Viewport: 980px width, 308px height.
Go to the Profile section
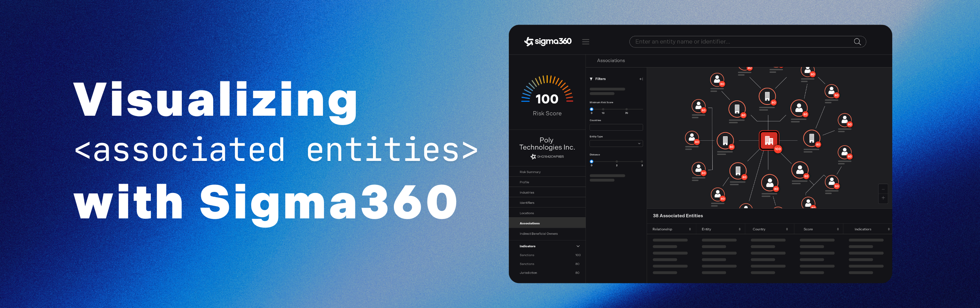click(547, 182)
